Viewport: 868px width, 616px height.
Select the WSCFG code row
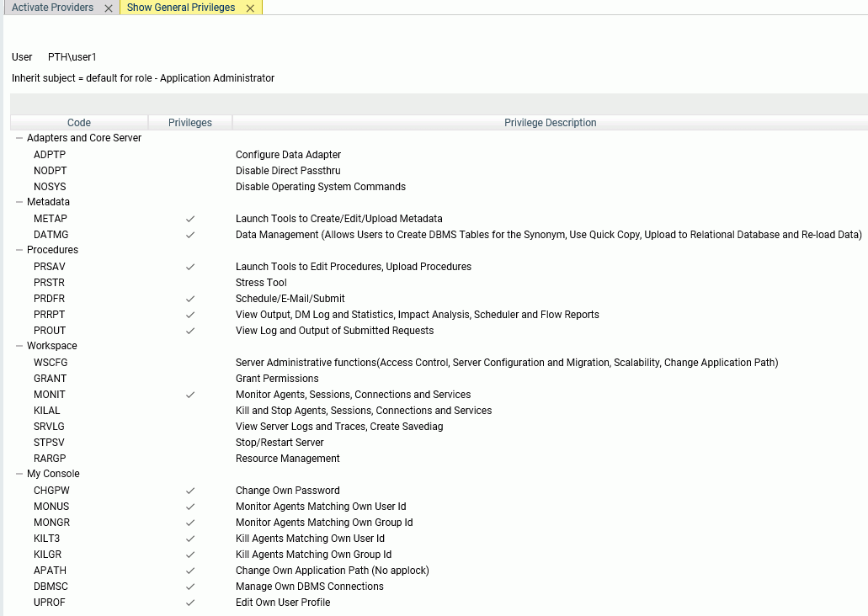pos(51,363)
